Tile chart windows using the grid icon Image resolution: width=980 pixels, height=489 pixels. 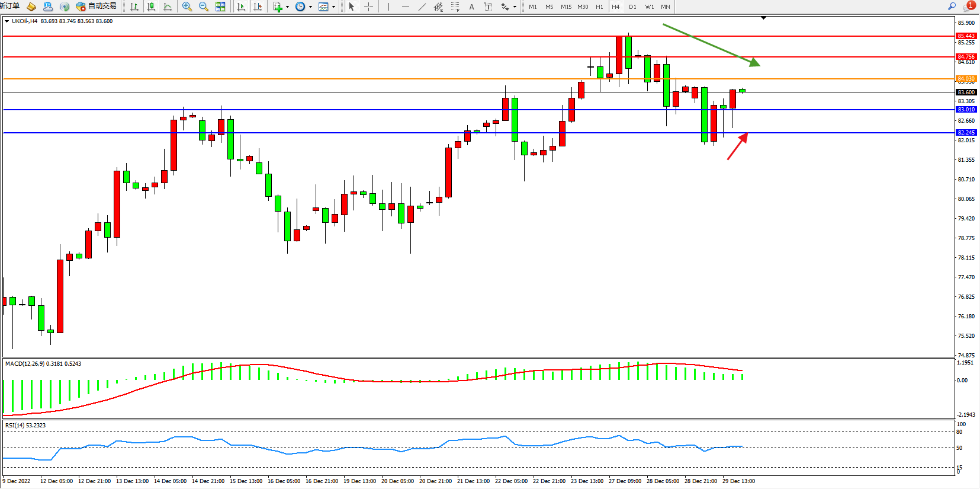(x=220, y=7)
